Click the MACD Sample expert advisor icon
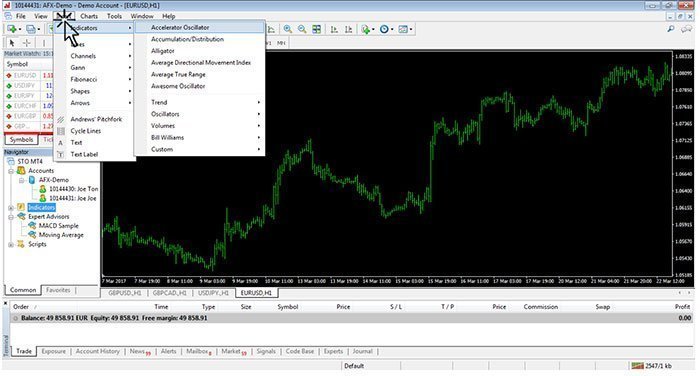Screen dimensions: 700x376 point(32,226)
